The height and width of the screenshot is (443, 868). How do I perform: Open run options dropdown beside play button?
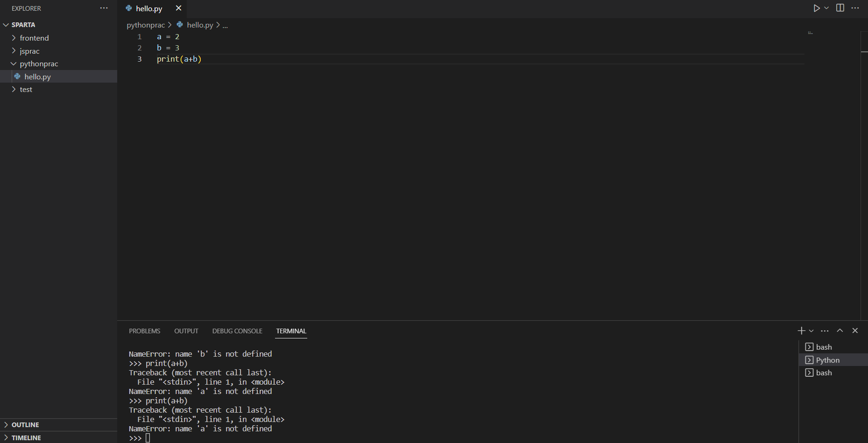coord(826,8)
